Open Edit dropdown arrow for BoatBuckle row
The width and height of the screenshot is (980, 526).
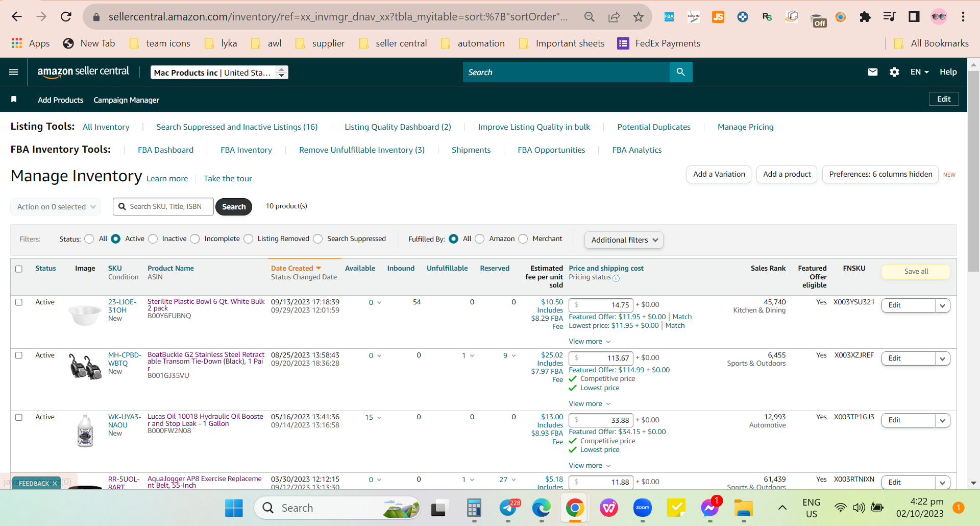point(943,358)
